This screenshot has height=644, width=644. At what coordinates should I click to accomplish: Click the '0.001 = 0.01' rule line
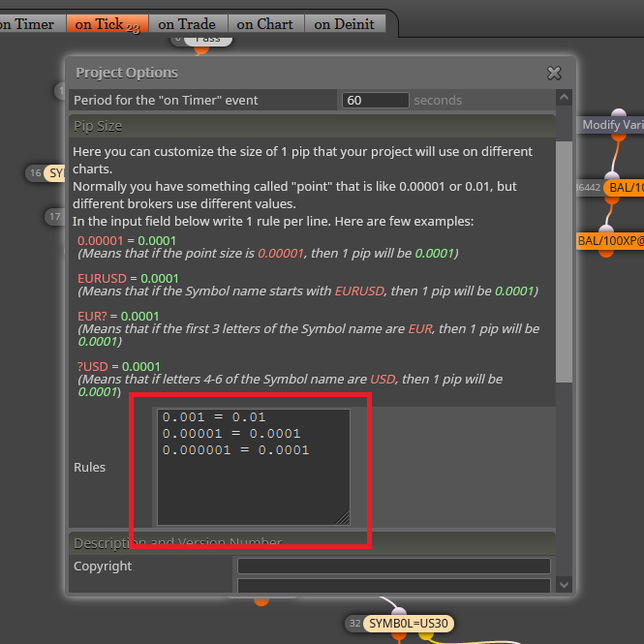(x=214, y=417)
